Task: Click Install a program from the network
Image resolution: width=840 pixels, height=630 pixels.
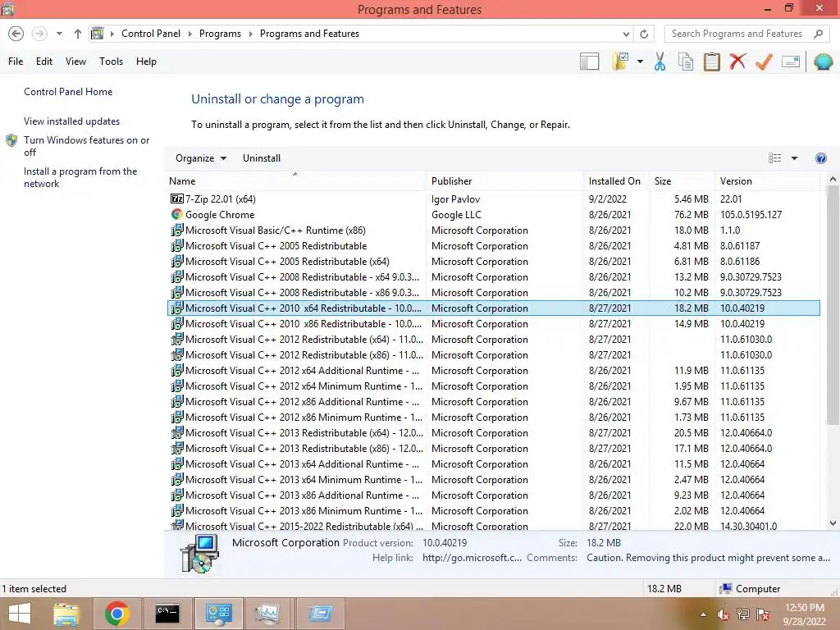Action: pyautogui.click(x=80, y=177)
